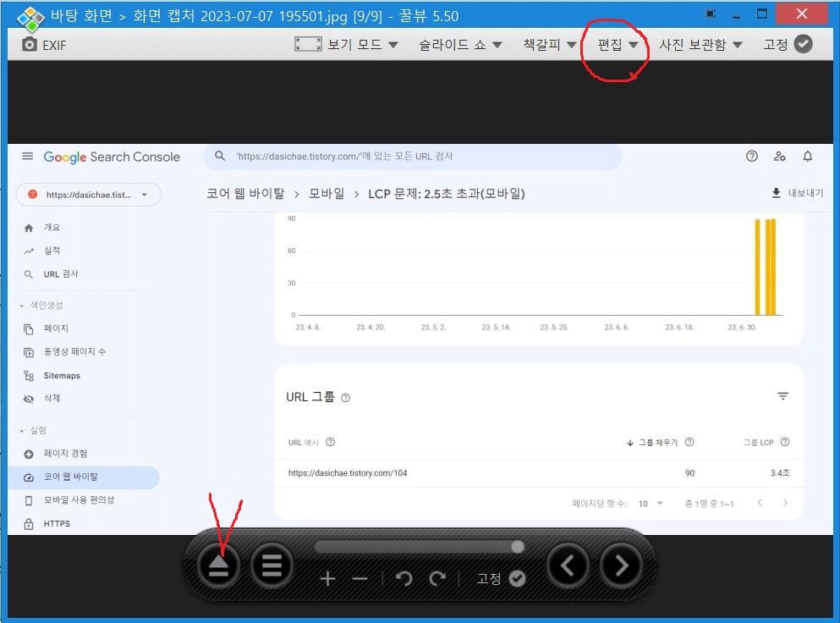Rotate the image clockwise
The height and width of the screenshot is (623, 840).
437,578
